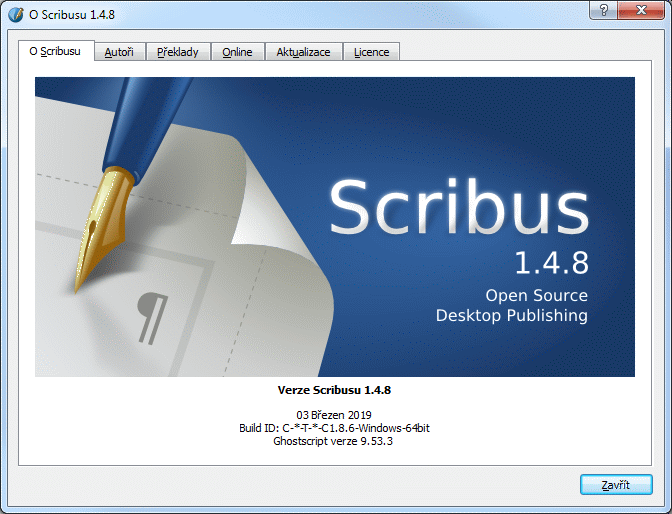Image resolution: width=672 pixels, height=514 pixels.
Task: Click the O Scribusu 1.4.8 window title
Action: coord(71,13)
